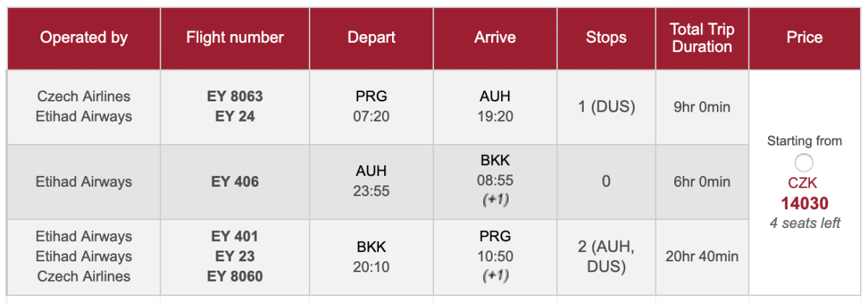Image resolution: width=868 pixels, height=304 pixels.
Task: Click the Arrive column header
Action: tap(495, 38)
